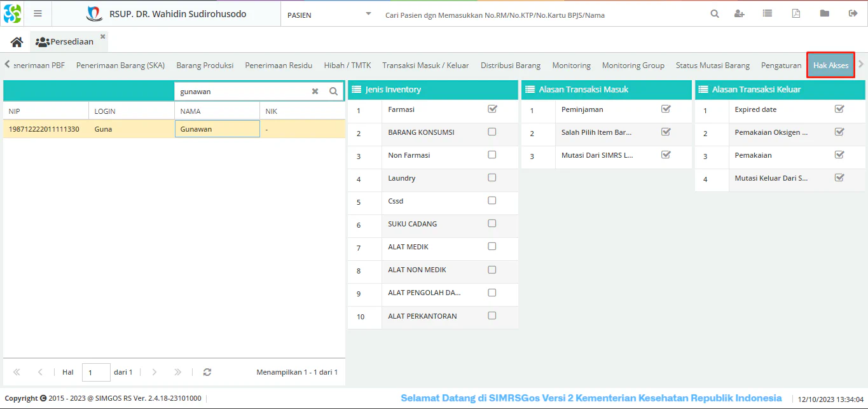
Task: Click Alasan Transaksi Masuk header icon
Action: coord(530,90)
